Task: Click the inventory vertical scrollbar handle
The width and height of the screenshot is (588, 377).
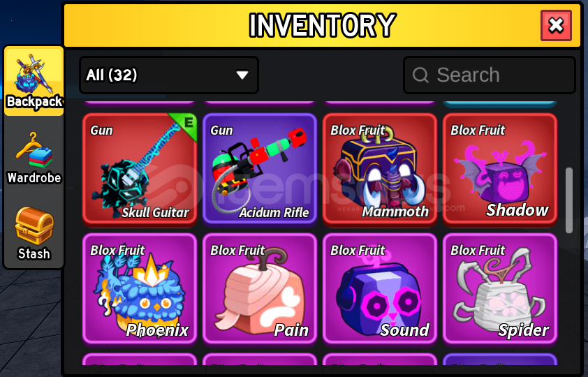Action: coord(569,200)
